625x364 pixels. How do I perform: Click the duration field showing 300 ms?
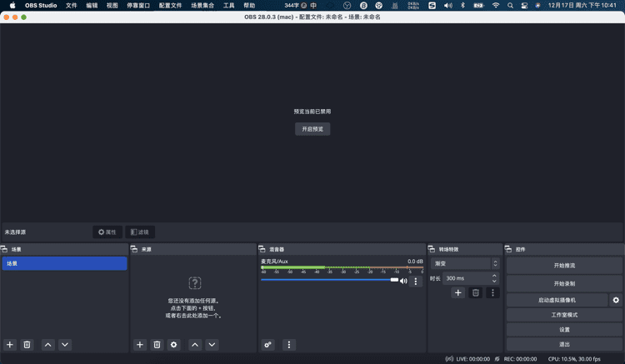tap(470, 278)
